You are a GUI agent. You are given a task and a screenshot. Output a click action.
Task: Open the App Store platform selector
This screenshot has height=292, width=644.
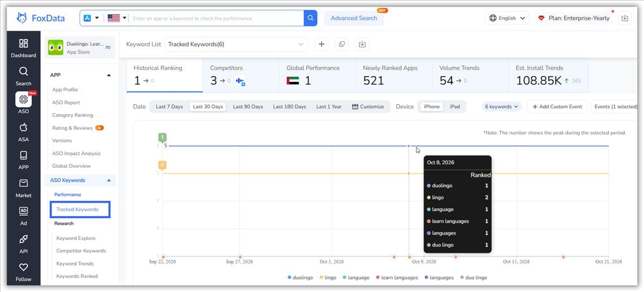pos(92,18)
